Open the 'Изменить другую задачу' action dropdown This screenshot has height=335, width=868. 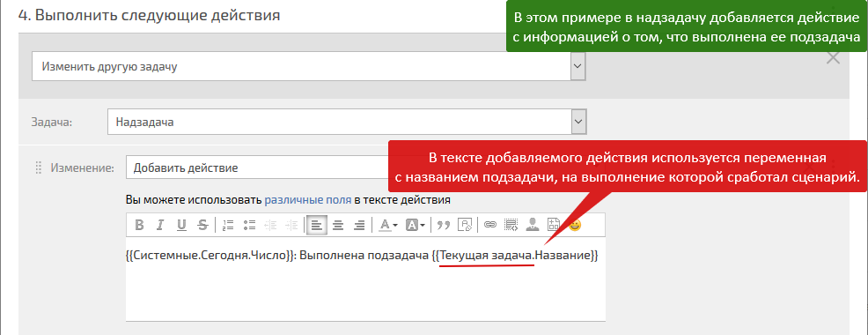tap(309, 66)
